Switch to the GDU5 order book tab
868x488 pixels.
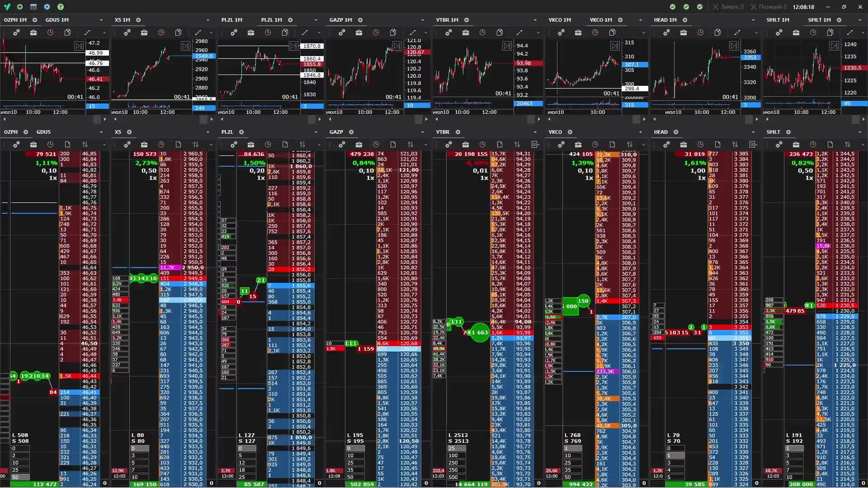click(43, 132)
